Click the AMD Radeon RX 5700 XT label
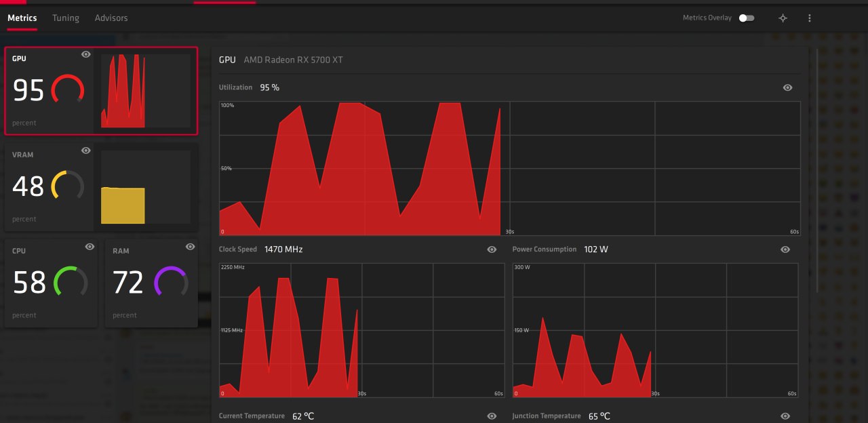 (293, 60)
